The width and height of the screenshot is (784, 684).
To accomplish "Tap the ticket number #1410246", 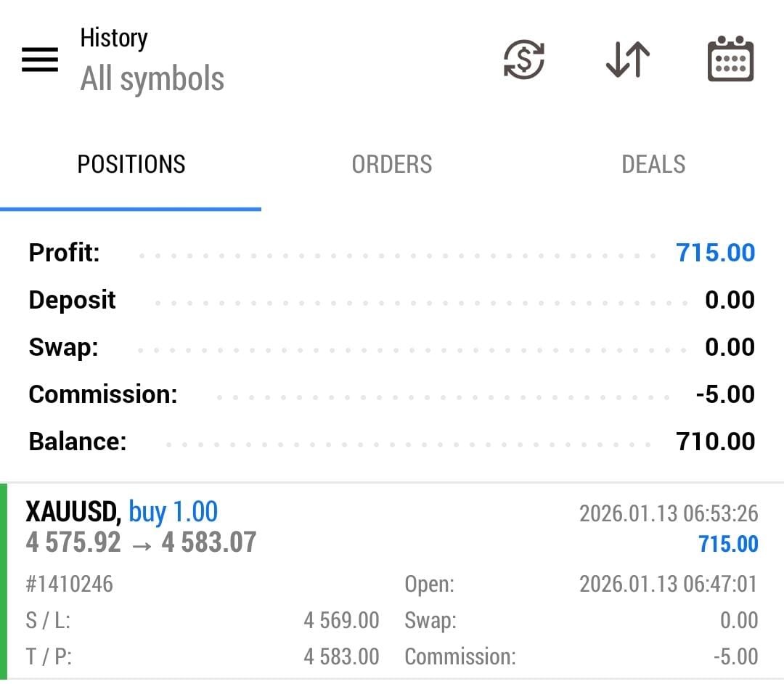I will [x=70, y=584].
